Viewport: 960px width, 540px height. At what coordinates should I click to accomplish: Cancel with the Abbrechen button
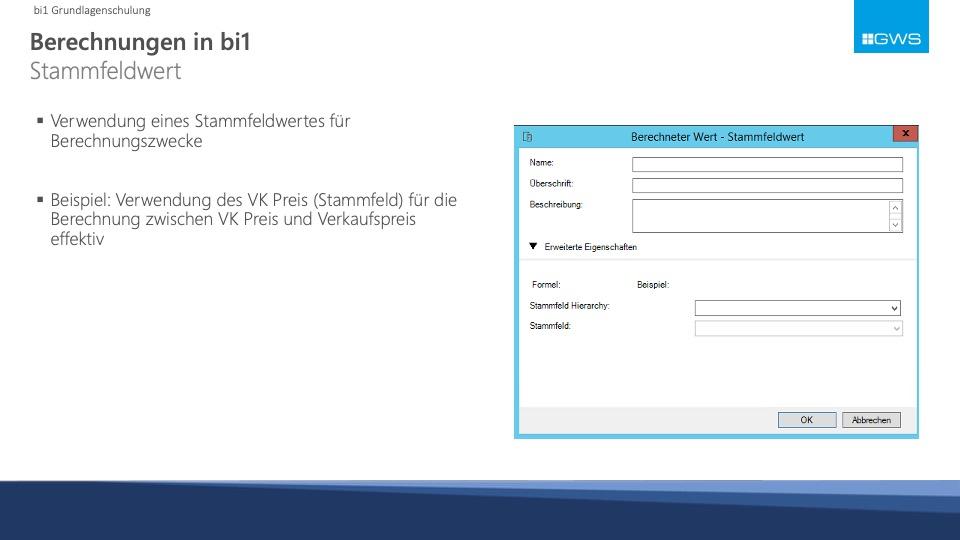871,420
